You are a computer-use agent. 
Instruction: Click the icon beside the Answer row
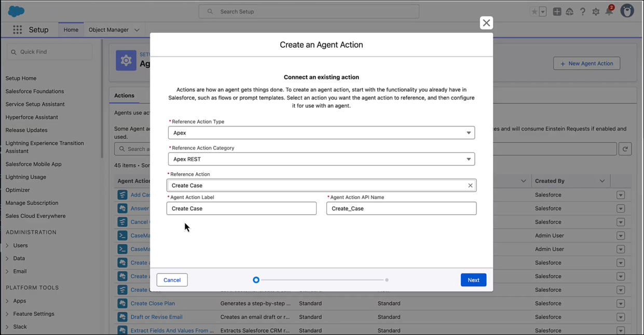coord(122,208)
